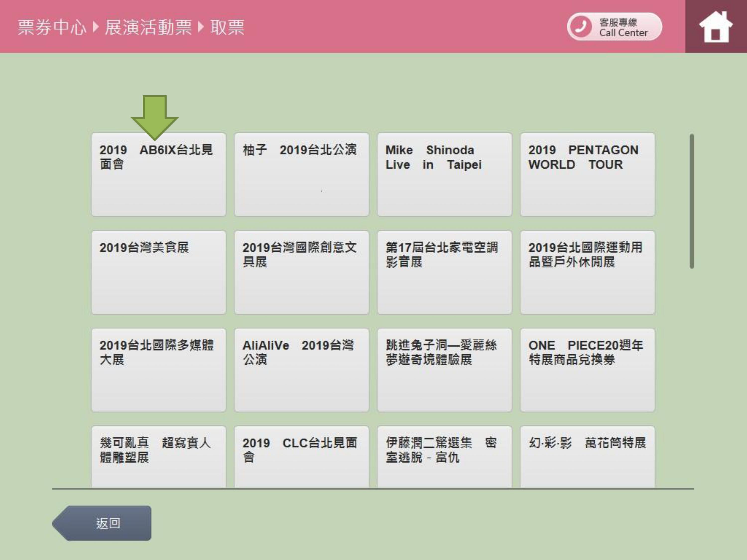Click 展演活動票 breadcrumb item
The width and height of the screenshot is (747, 560).
click(x=148, y=27)
